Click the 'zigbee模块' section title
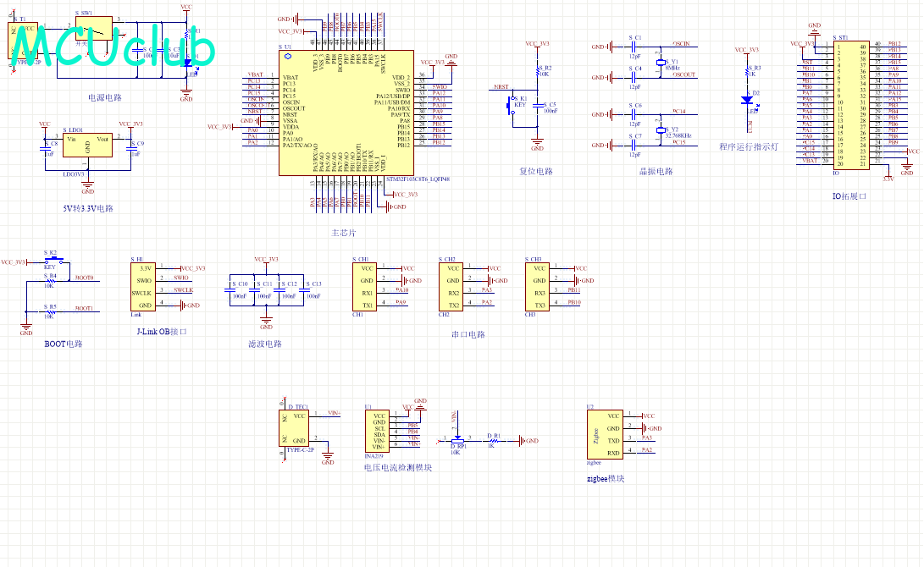The height and width of the screenshot is (567, 924). [x=606, y=479]
